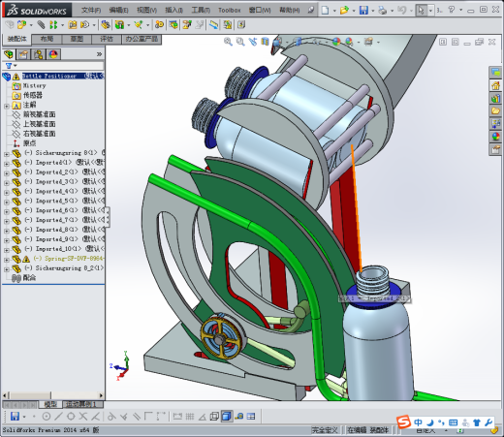Click the paperclip mate icon in toolbar
504x437 pixels.
coord(41,24)
